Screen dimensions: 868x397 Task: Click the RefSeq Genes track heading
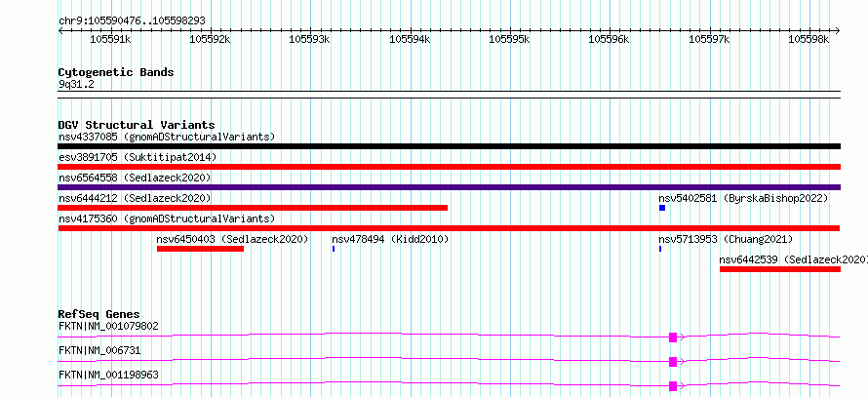pyautogui.click(x=99, y=314)
